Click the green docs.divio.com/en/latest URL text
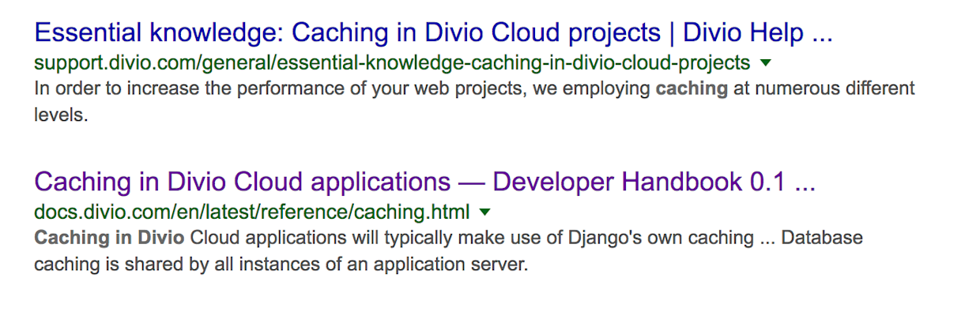980x312 pixels. (252, 212)
